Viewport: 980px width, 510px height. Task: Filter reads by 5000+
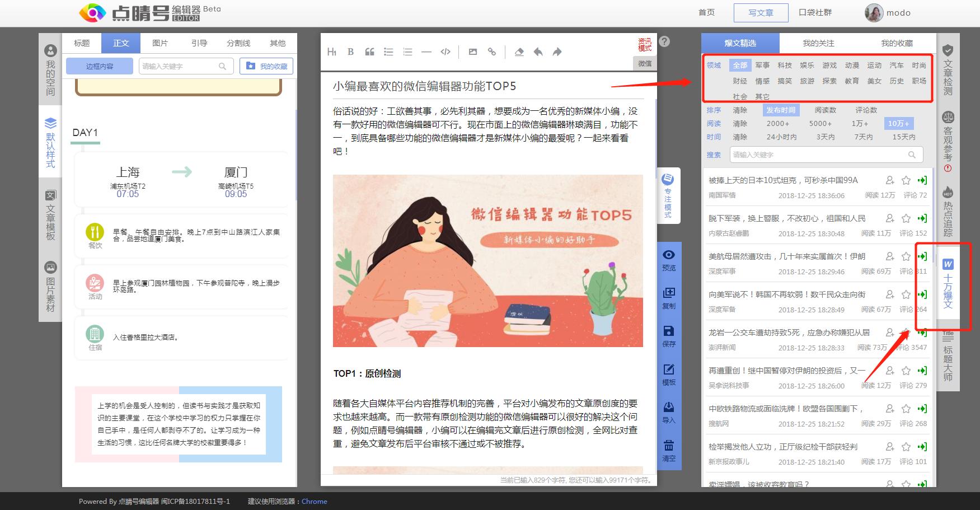[820, 124]
